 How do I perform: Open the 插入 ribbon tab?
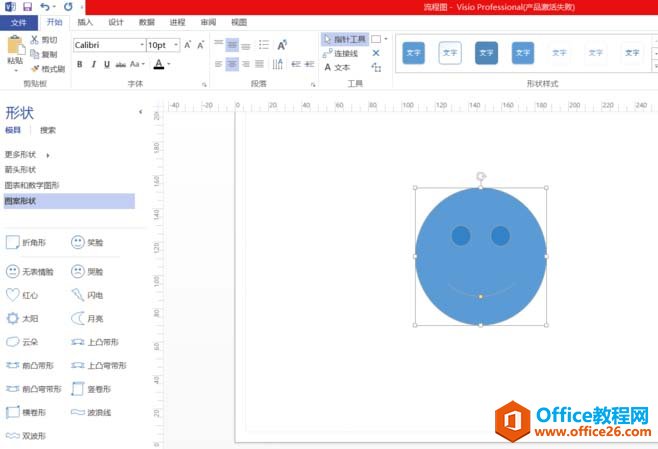point(85,22)
